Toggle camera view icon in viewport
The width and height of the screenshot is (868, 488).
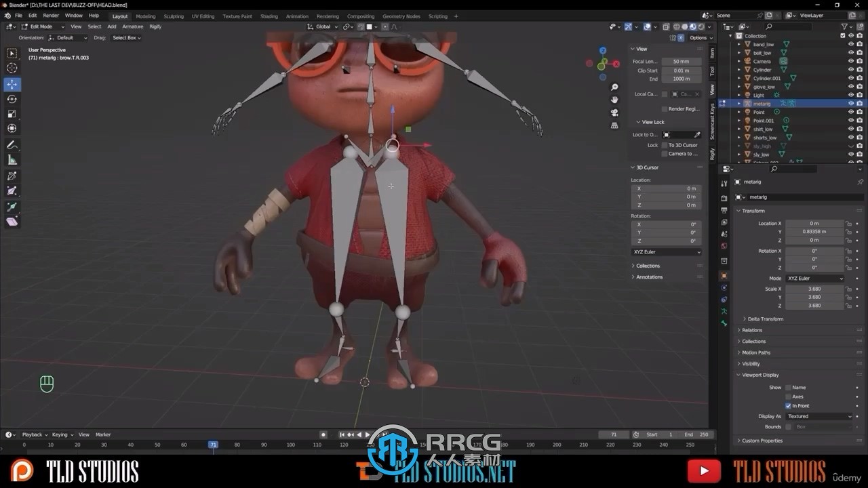click(614, 113)
